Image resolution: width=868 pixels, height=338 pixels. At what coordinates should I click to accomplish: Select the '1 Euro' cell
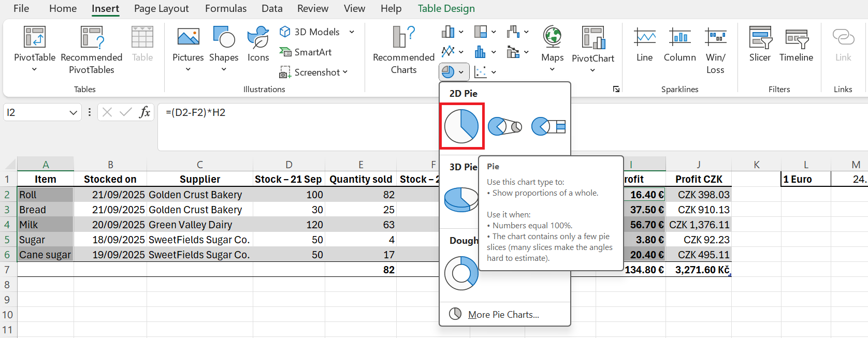(x=806, y=179)
